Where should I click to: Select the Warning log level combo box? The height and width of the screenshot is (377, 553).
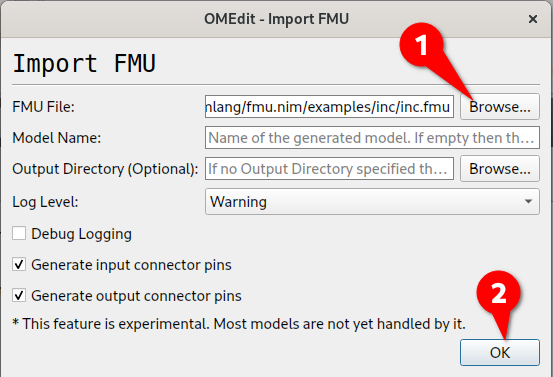point(372,202)
